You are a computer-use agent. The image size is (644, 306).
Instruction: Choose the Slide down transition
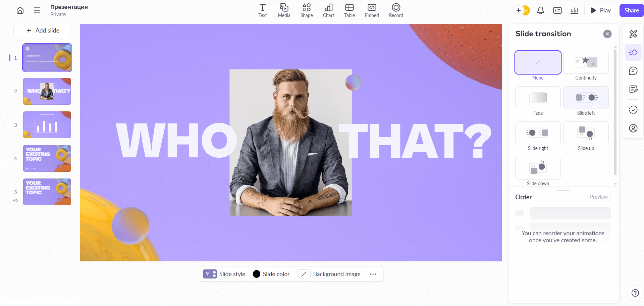tap(538, 168)
